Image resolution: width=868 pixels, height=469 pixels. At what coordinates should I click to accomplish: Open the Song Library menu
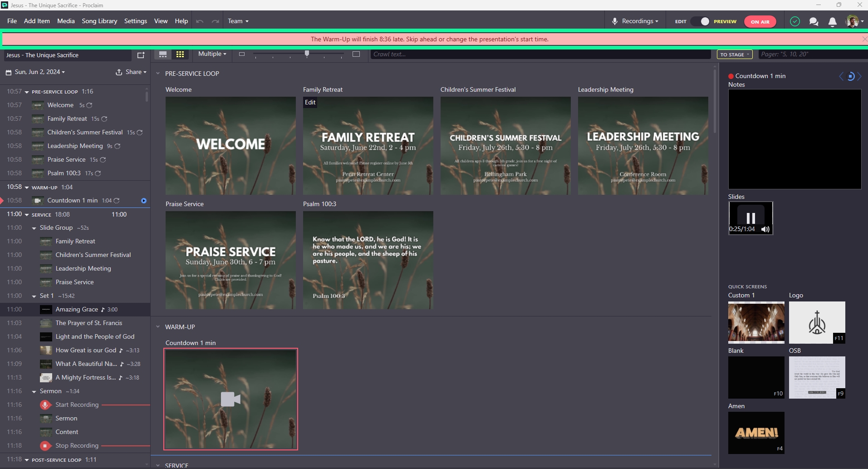coord(99,21)
